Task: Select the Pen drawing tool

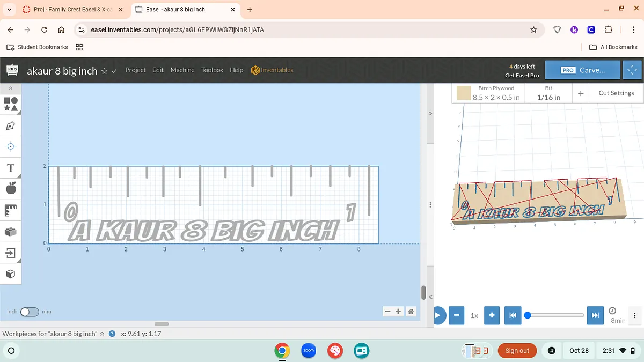Action: pos(11,125)
